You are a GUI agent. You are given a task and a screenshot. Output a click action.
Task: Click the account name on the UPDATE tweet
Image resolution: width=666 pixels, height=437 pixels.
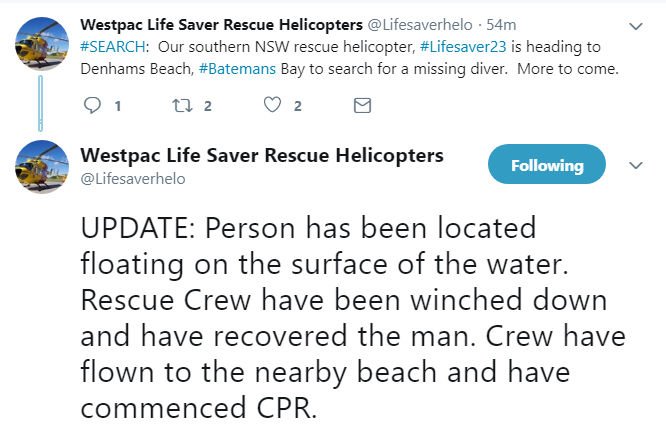[261, 156]
